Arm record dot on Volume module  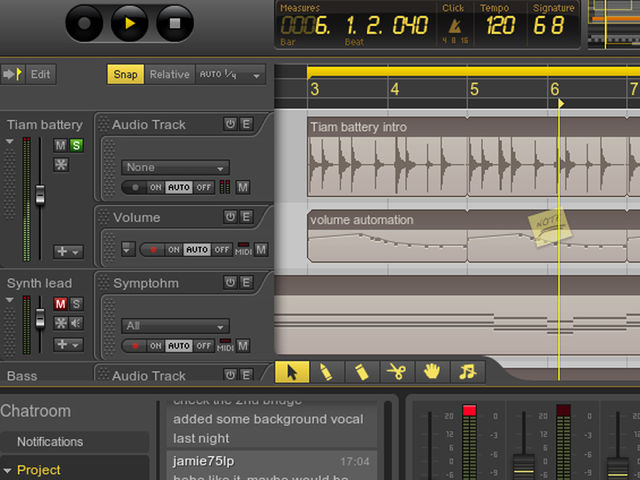tap(153, 250)
